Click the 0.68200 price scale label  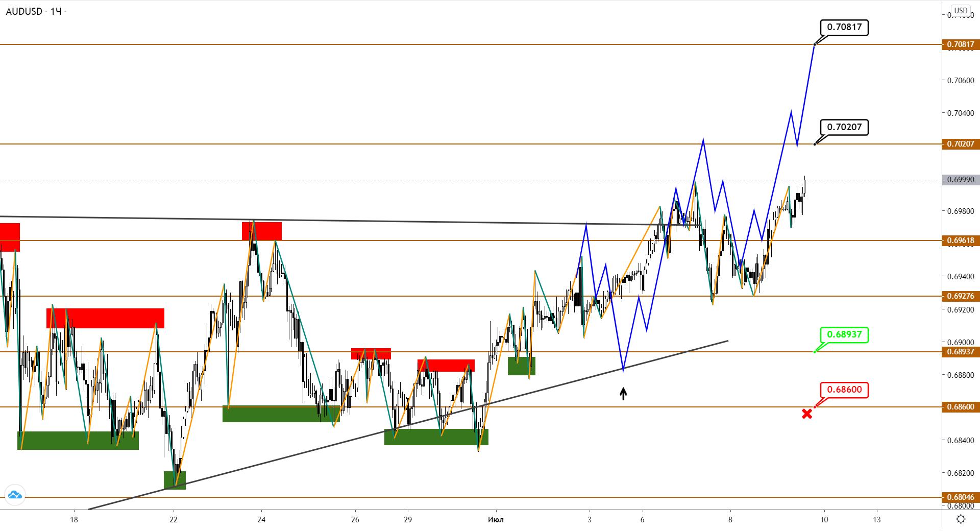(961, 473)
